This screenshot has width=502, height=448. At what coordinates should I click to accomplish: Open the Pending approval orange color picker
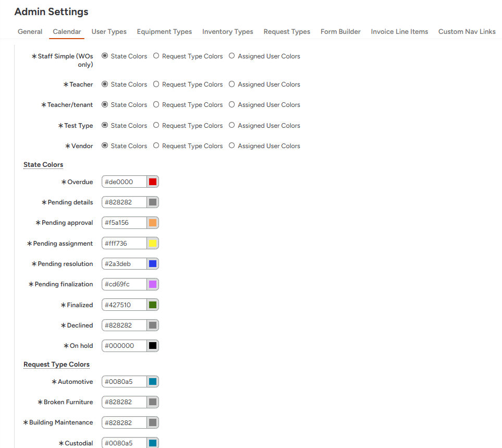pos(153,223)
